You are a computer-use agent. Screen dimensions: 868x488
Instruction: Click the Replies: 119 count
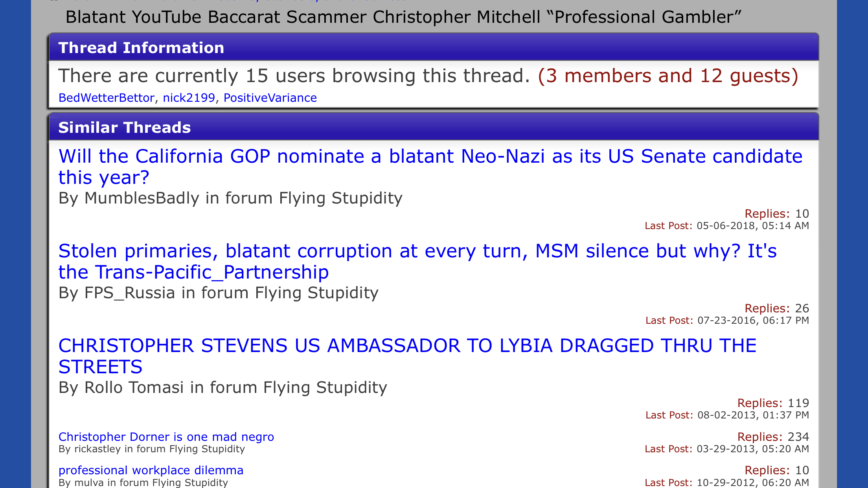click(773, 403)
